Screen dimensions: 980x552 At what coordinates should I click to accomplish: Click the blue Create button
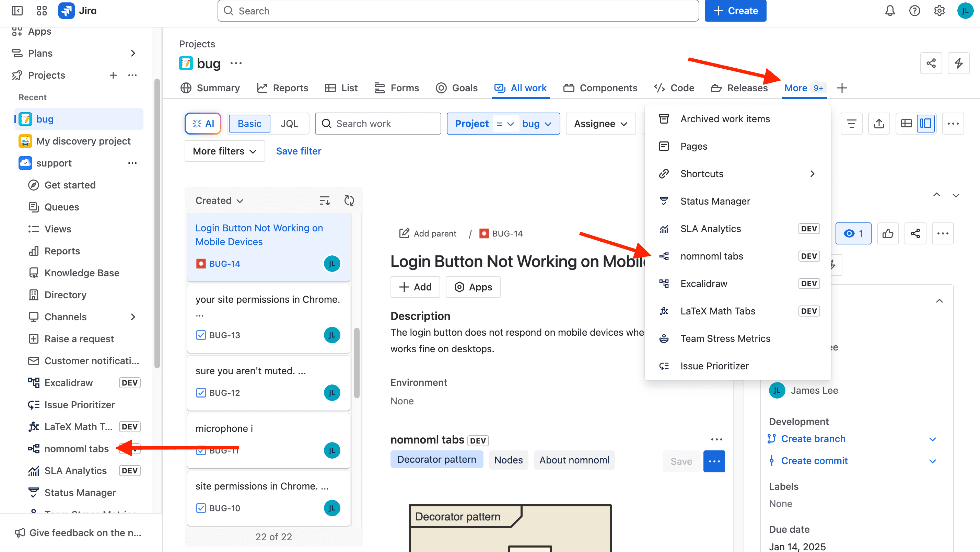(735, 11)
